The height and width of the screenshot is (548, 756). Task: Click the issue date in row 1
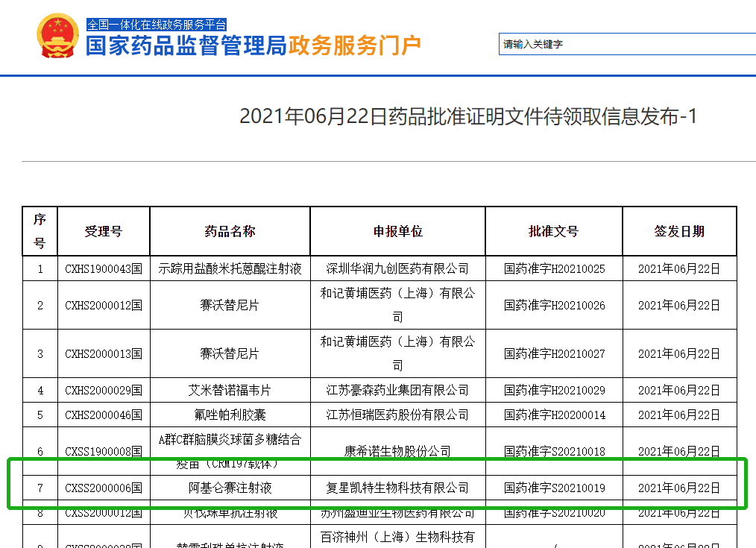pos(679,268)
